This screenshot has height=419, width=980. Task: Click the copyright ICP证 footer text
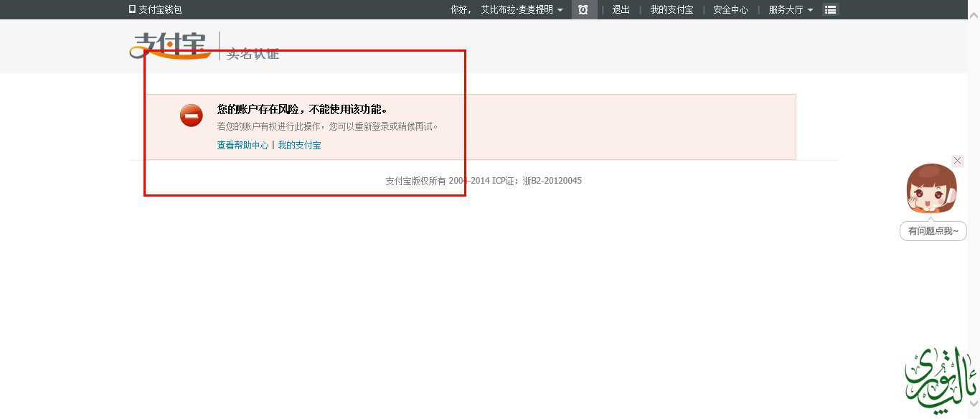[x=484, y=181]
